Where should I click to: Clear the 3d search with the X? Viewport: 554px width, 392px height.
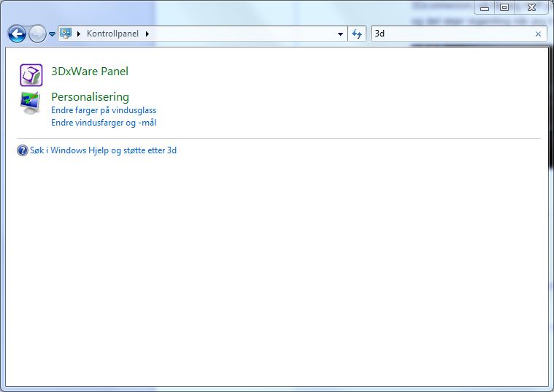[538, 34]
